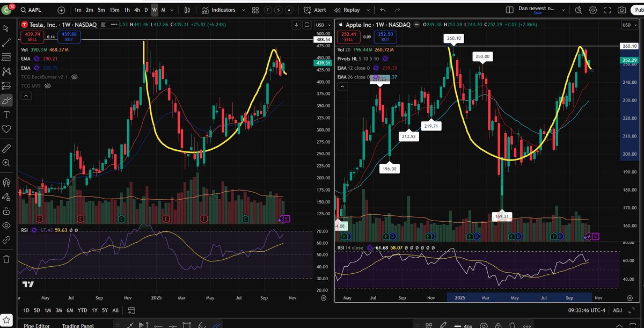Save the Dan newest layout
This screenshot has width=644, height=328.
click(537, 13)
